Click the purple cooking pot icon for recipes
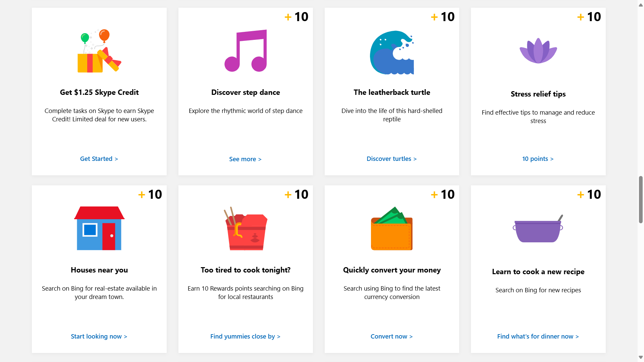 pos(538,229)
